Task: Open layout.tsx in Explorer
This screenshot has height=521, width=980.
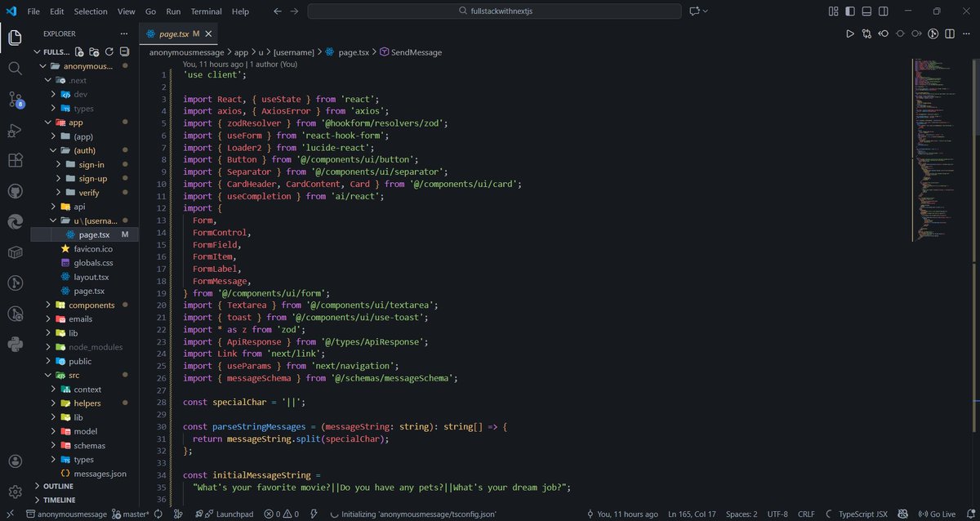Action: (x=91, y=277)
